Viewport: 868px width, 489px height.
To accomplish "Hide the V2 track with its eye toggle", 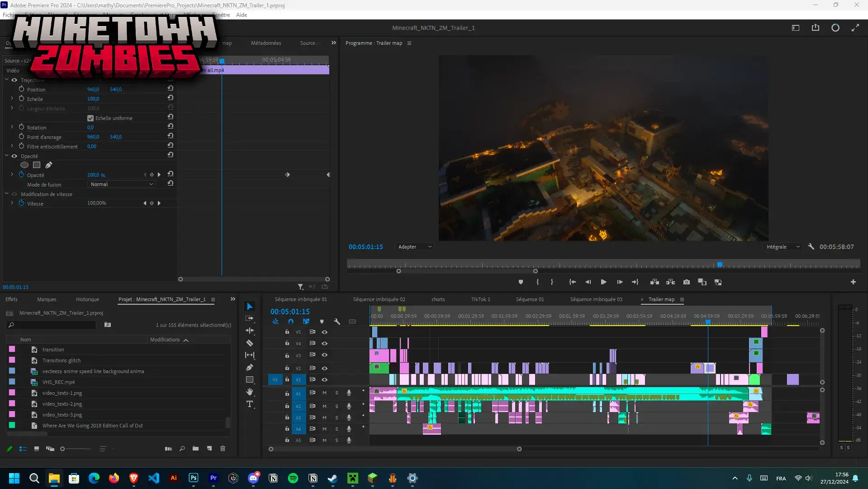I will [x=324, y=368].
